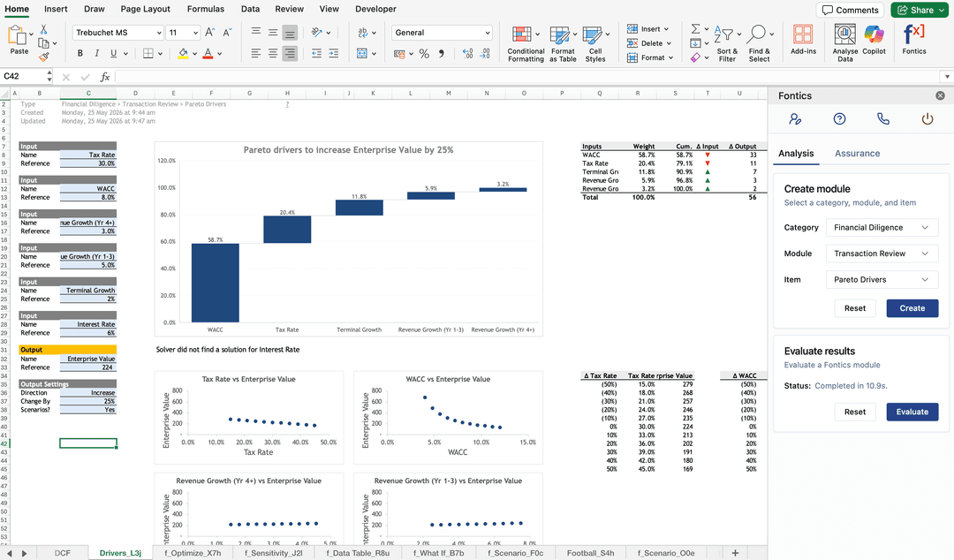
Task: Toggle underline formatting
Action: (x=113, y=54)
